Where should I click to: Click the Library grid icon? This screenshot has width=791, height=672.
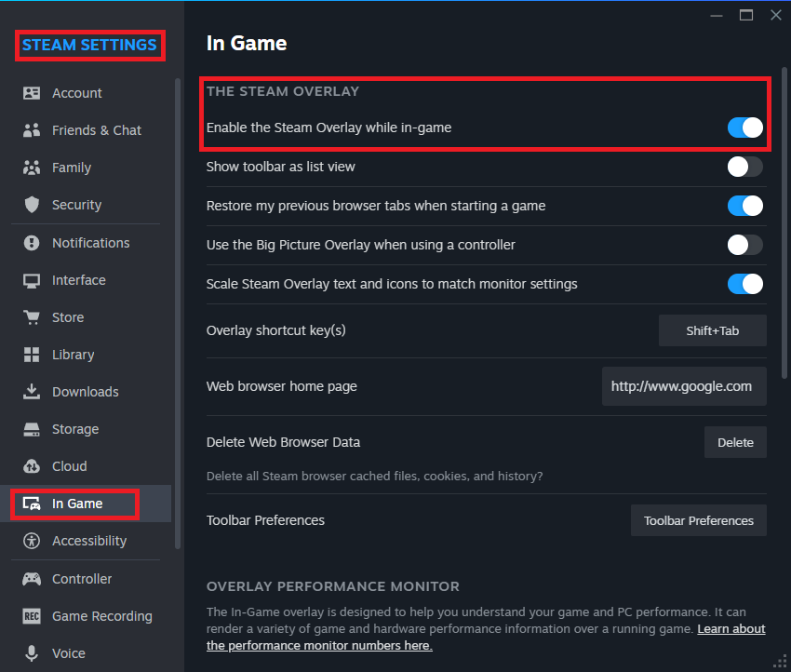point(32,355)
